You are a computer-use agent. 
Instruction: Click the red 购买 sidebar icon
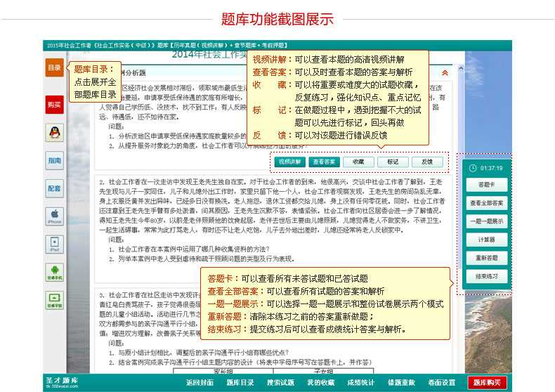click(x=54, y=105)
